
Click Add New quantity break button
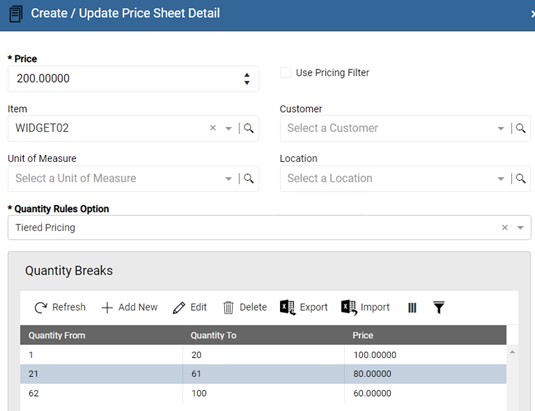(x=130, y=307)
